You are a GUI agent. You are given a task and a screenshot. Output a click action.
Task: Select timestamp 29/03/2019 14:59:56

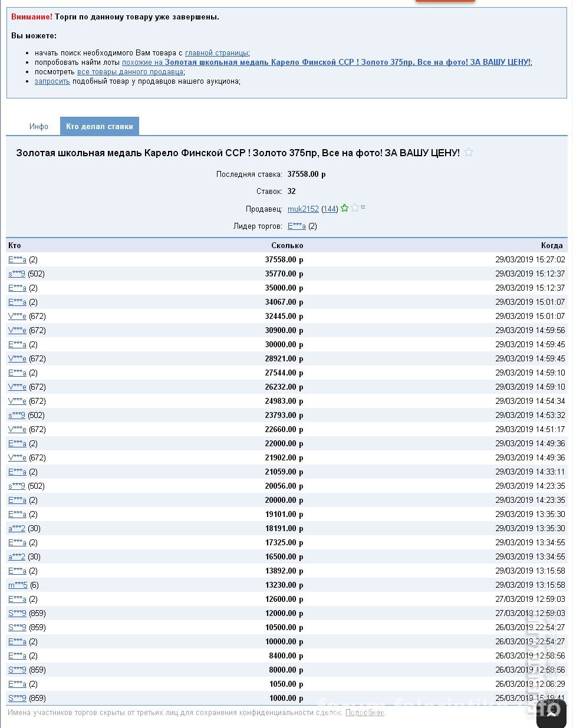pos(530,330)
